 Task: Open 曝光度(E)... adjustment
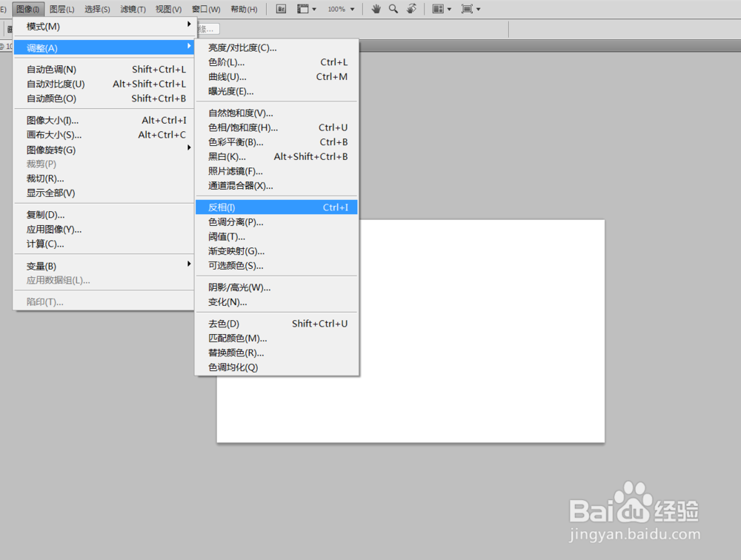pyautogui.click(x=276, y=92)
